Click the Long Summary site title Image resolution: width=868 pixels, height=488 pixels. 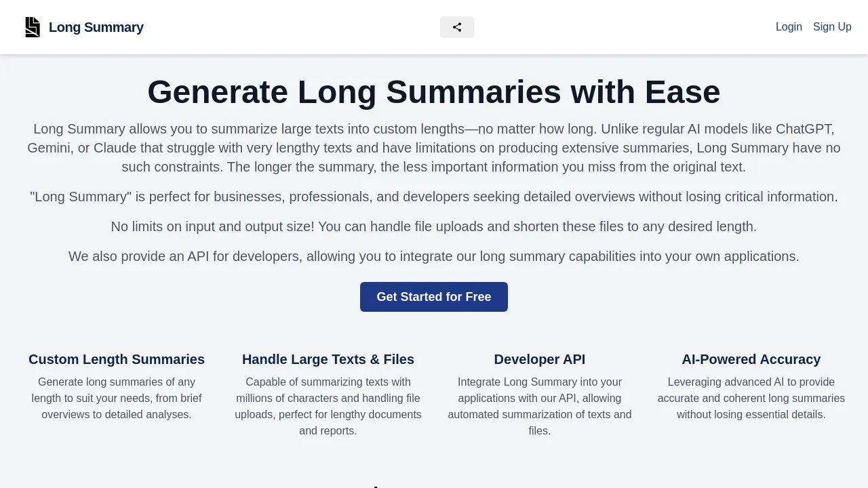tap(96, 27)
